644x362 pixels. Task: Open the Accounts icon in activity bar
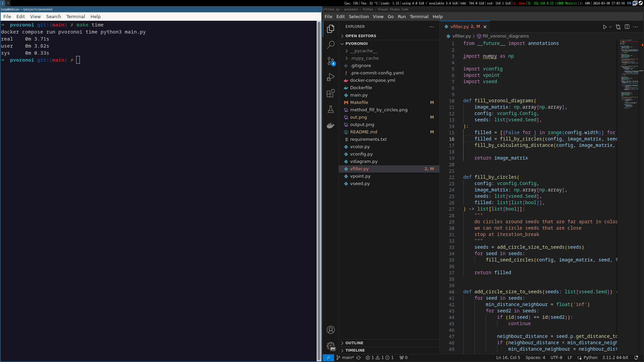click(x=331, y=330)
